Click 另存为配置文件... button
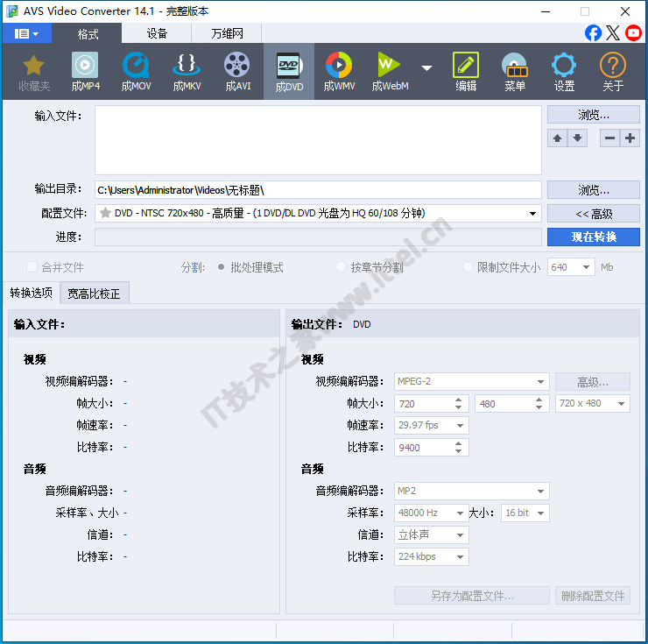 (x=471, y=596)
